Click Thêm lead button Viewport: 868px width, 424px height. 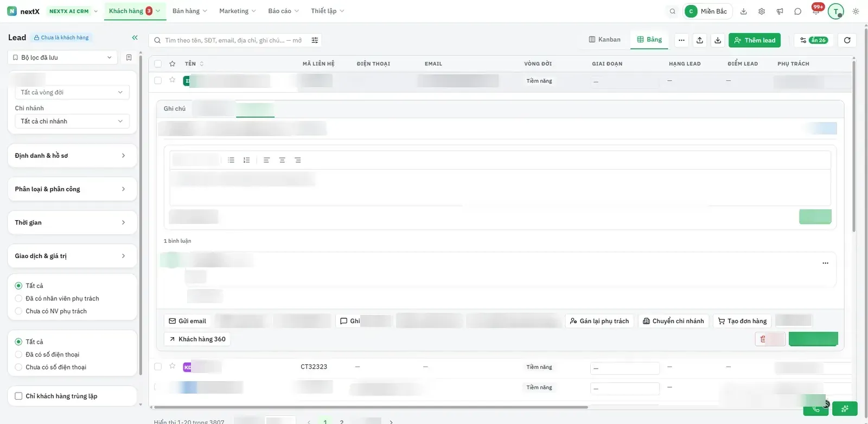[x=755, y=40]
